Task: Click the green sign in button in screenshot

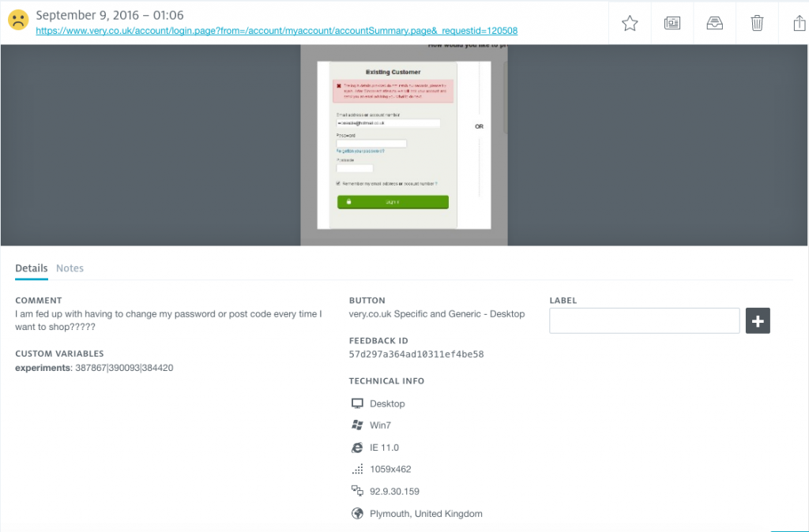Action: 393,202
